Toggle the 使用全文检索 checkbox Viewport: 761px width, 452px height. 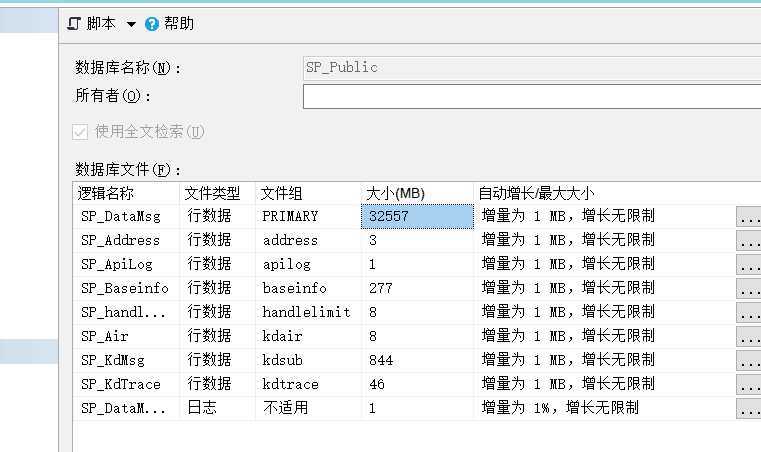click(x=80, y=132)
